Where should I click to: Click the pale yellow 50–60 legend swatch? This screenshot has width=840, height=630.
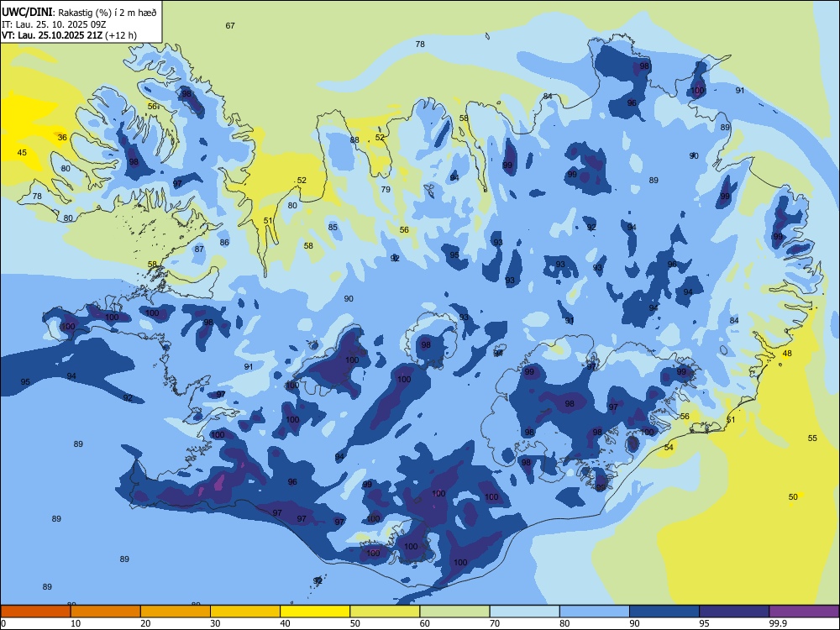(x=385, y=612)
